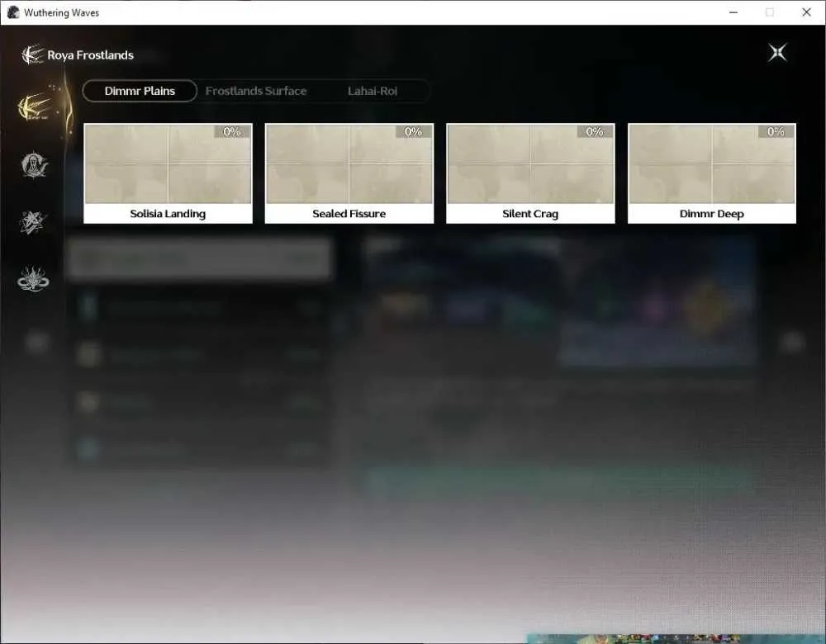Open the robed-figure region emblem in sidebar
This screenshot has height=644, width=826.
click(34, 165)
